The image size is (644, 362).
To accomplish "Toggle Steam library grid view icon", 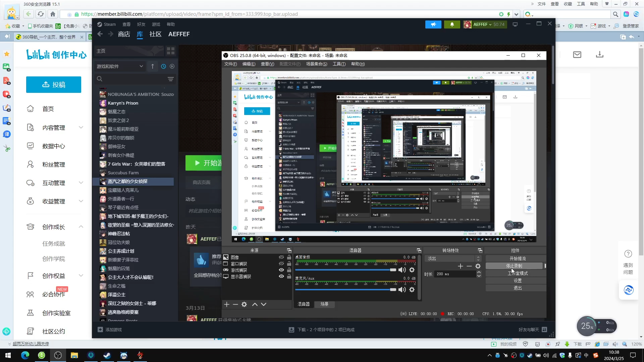I will click(171, 51).
